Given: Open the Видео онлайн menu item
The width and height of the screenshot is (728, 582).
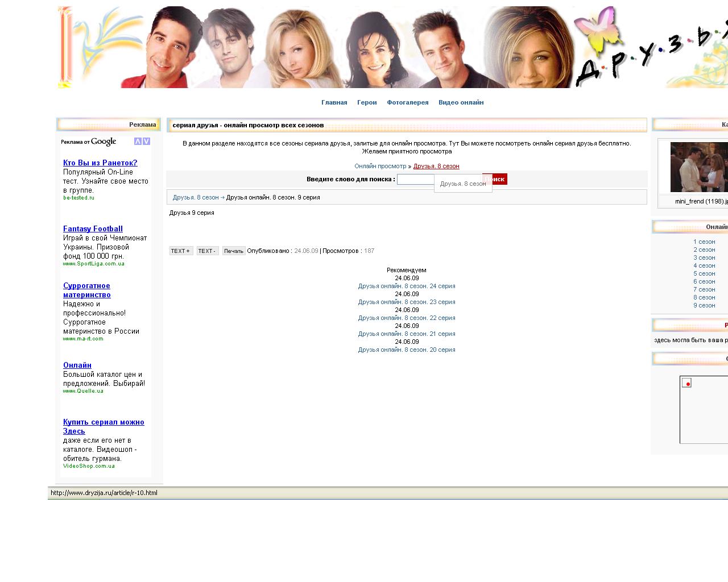Looking at the screenshot, I should pos(461,102).
